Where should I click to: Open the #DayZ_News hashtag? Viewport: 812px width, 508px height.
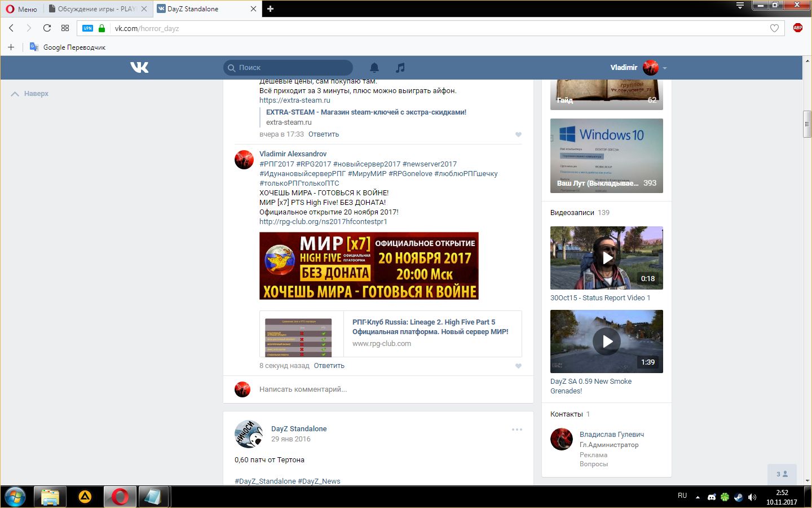click(x=319, y=481)
